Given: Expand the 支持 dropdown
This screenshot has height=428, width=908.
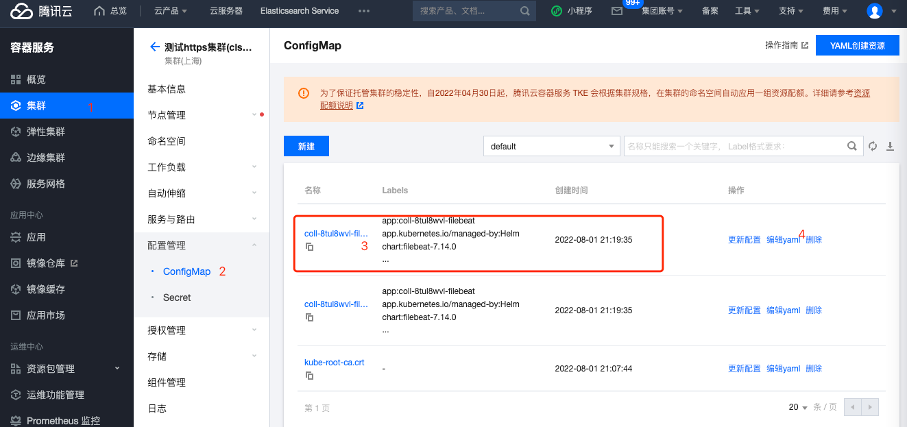Looking at the screenshot, I should coord(791,11).
